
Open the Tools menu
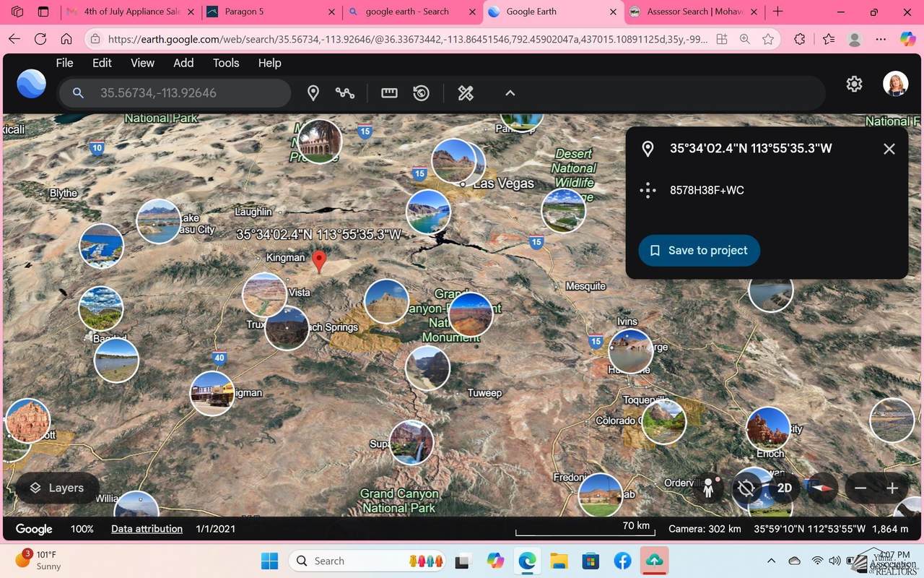(x=226, y=63)
